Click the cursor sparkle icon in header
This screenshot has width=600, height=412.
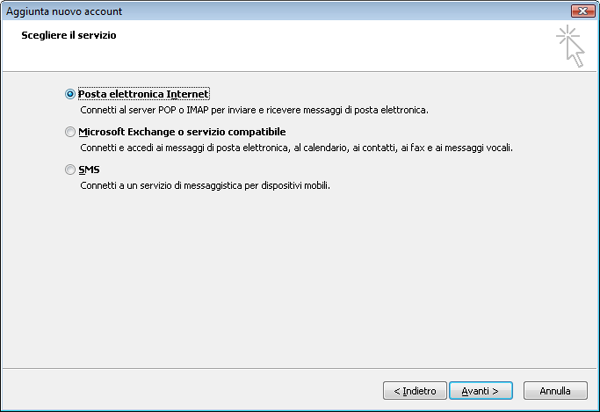(x=571, y=46)
